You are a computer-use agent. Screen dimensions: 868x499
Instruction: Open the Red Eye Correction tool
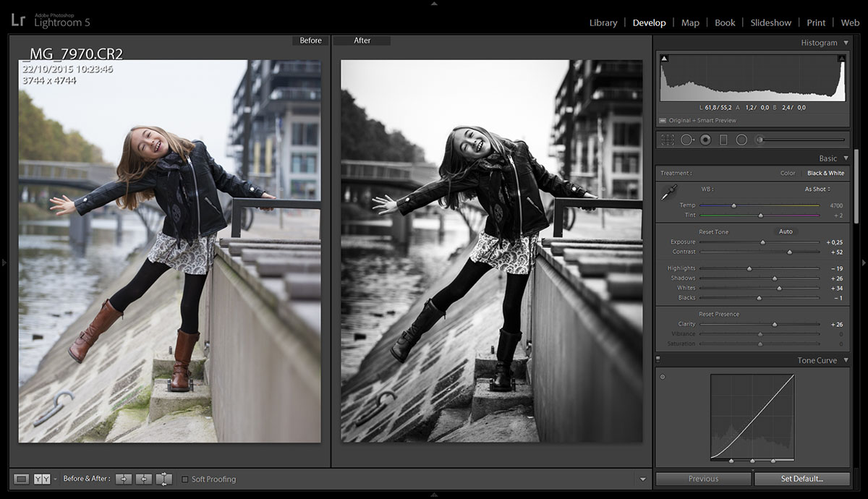tap(705, 139)
